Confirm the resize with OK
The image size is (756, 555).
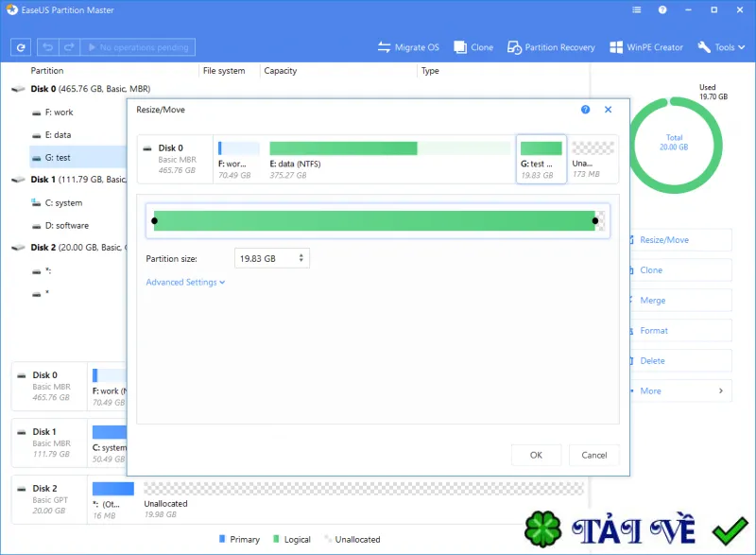coord(536,455)
